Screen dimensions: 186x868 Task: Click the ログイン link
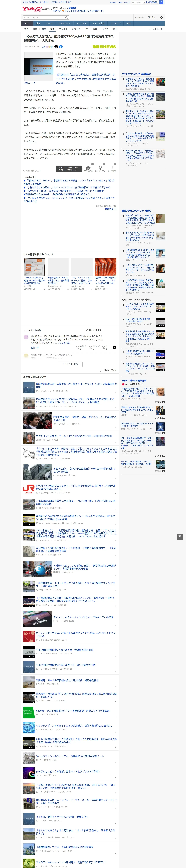(x=57, y=11)
